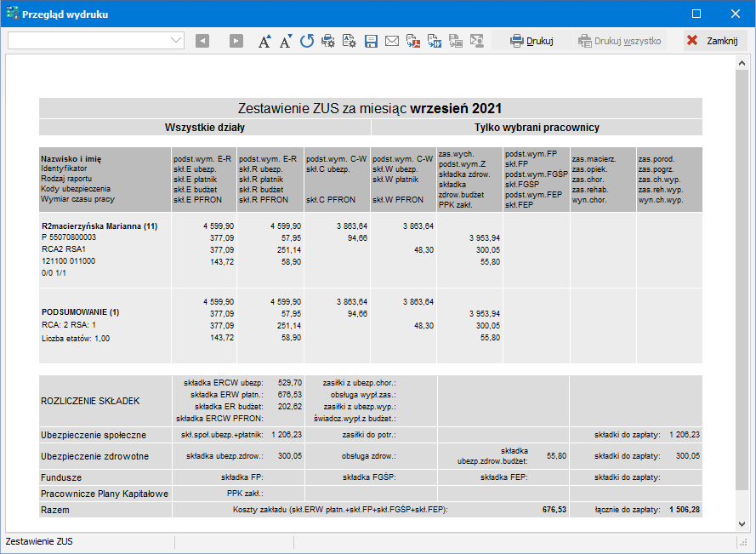This screenshot has height=554, width=756.
Task: Close the preview with Zamknij button
Action: click(x=715, y=41)
